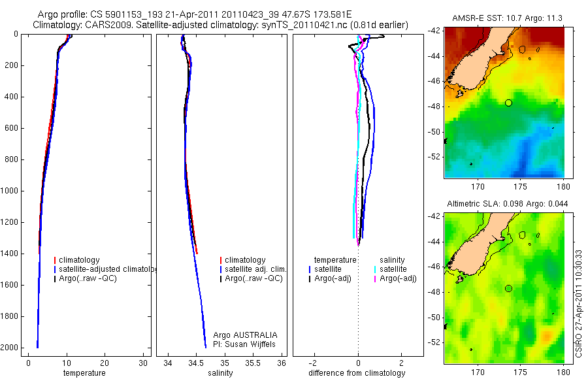Screen dimensions: 588x379
Task: Click the float position circle on the SST map
Action: point(508,103)
